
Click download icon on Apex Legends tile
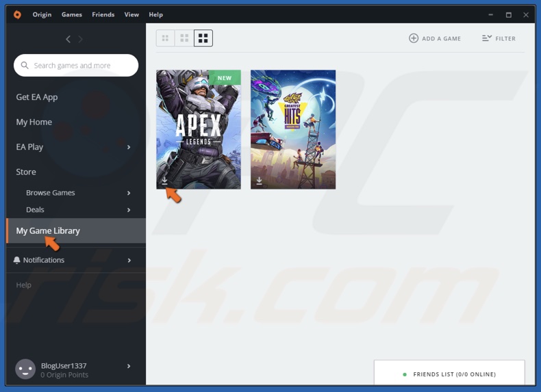164,181
